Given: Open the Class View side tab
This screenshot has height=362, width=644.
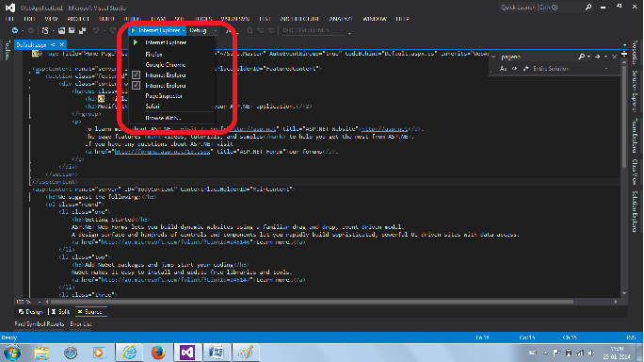Looking at the screenshot, I should [635, 172].
